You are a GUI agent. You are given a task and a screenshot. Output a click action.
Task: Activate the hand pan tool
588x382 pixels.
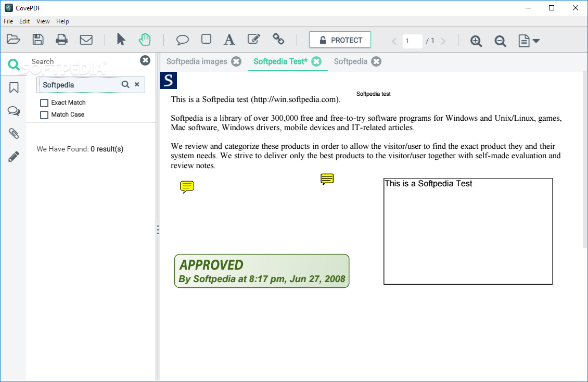pos(145,40)
